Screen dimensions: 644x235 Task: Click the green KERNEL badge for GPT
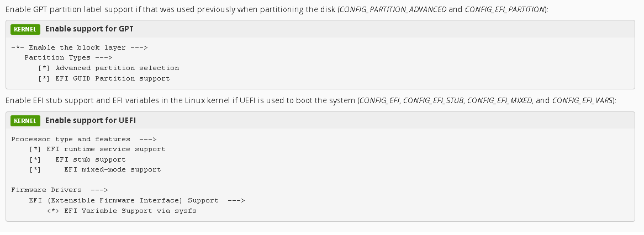click(x=25, y=29)
